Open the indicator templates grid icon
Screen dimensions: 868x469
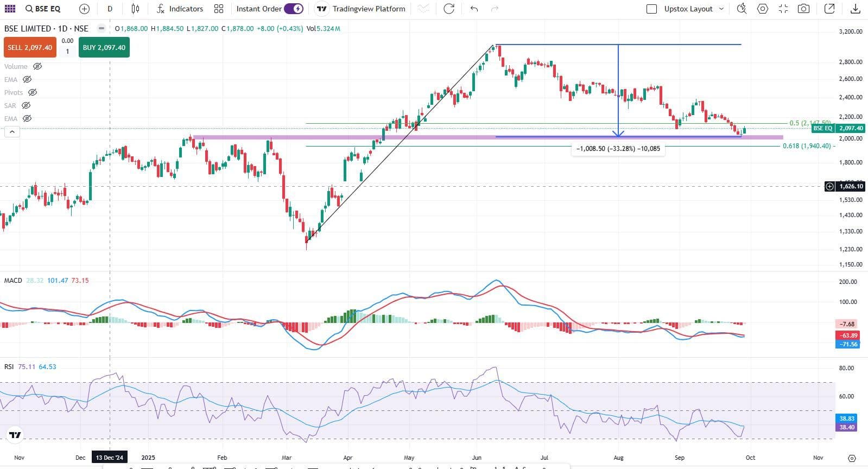point(219,9)
